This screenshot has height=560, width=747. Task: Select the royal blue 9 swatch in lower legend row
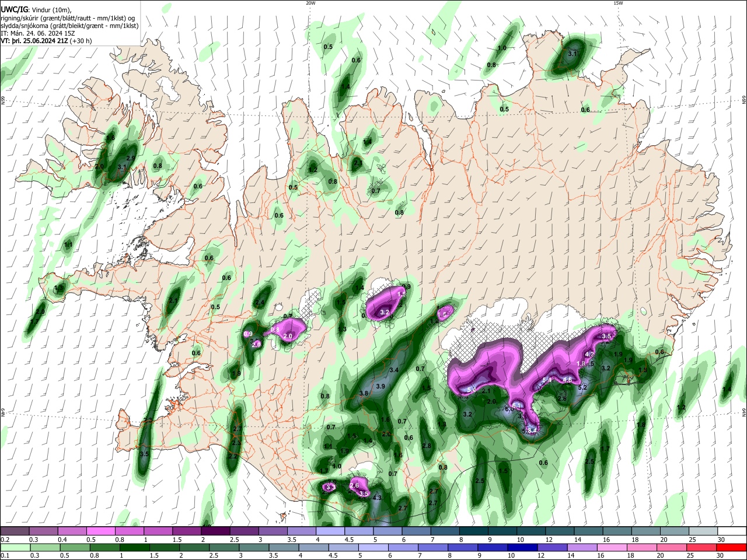coord(492,547)
